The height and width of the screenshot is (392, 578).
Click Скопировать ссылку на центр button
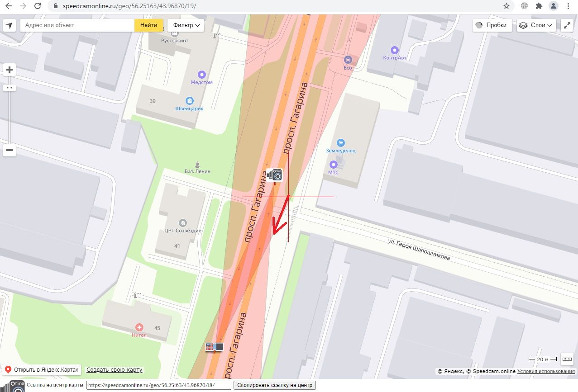coord(274,385)
